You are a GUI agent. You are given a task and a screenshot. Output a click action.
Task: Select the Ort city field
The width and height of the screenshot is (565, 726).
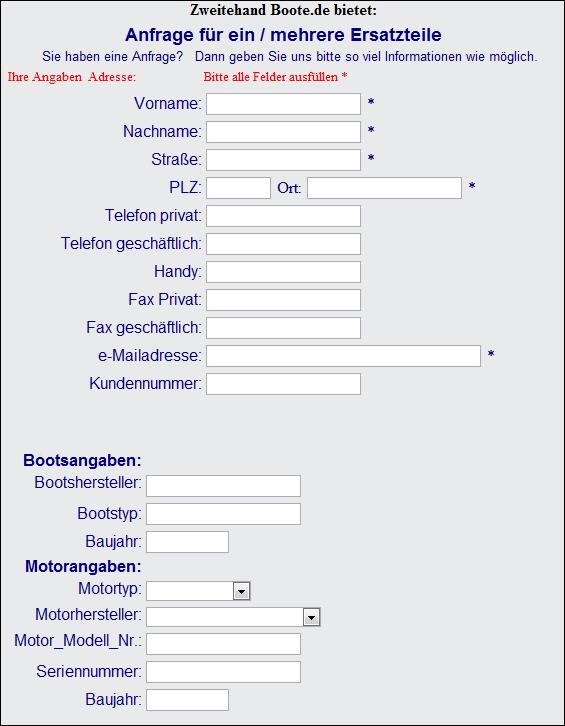384,188
